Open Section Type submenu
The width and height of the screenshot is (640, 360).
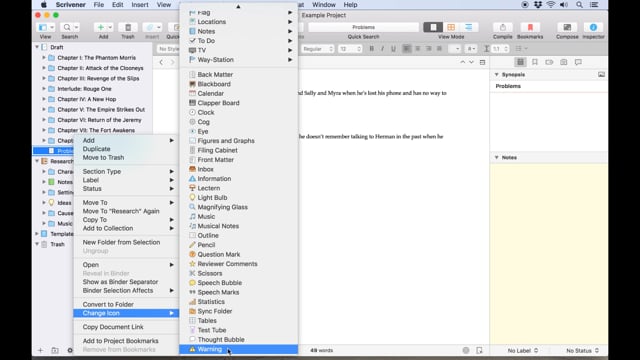pyautogui.click(x=126, y=171)
